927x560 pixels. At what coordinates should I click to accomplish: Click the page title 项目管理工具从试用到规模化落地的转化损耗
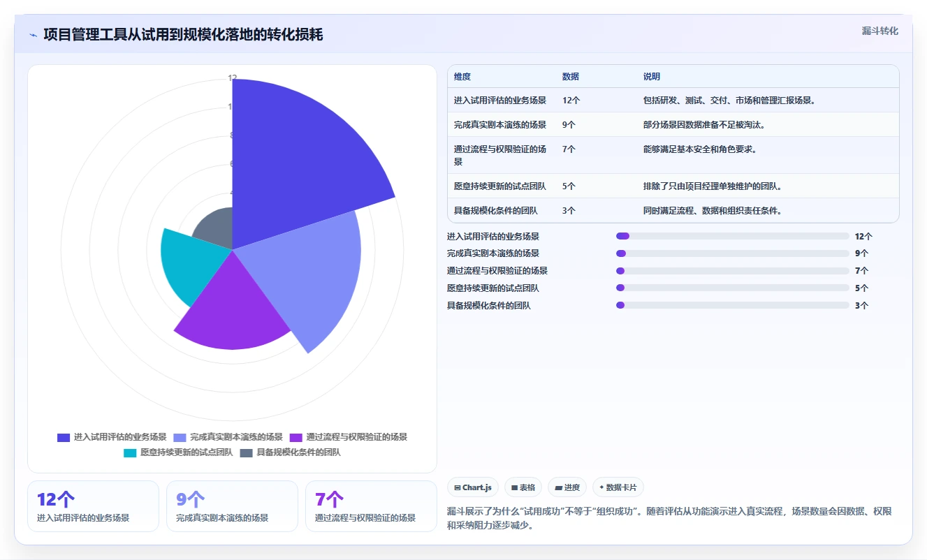[x=183, y=35]
